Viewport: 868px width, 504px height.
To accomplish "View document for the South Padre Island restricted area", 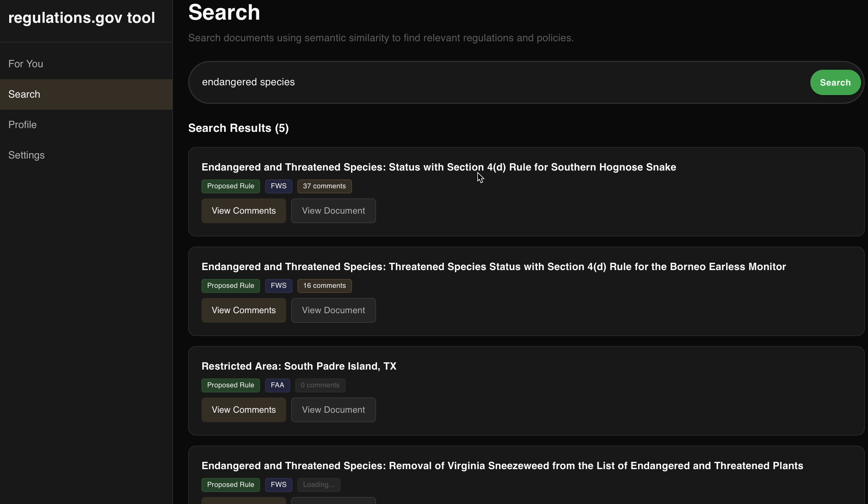I will click(x=333, y=410).
